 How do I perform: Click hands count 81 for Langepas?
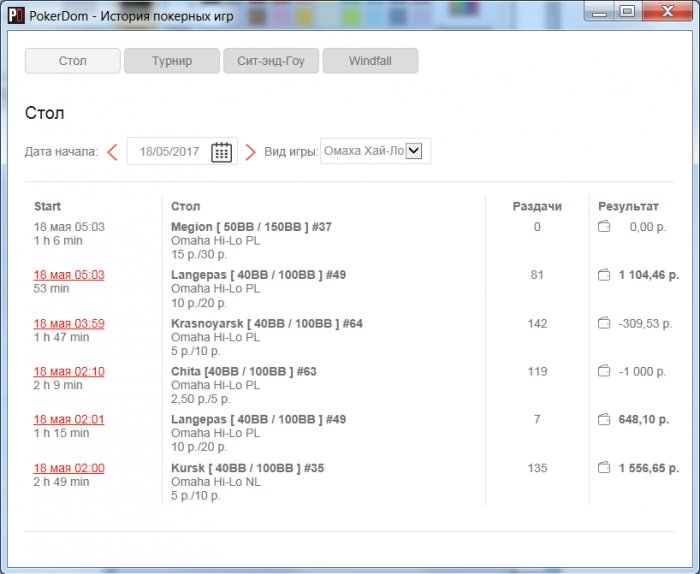pyautogui.click(x=537, y=275)
